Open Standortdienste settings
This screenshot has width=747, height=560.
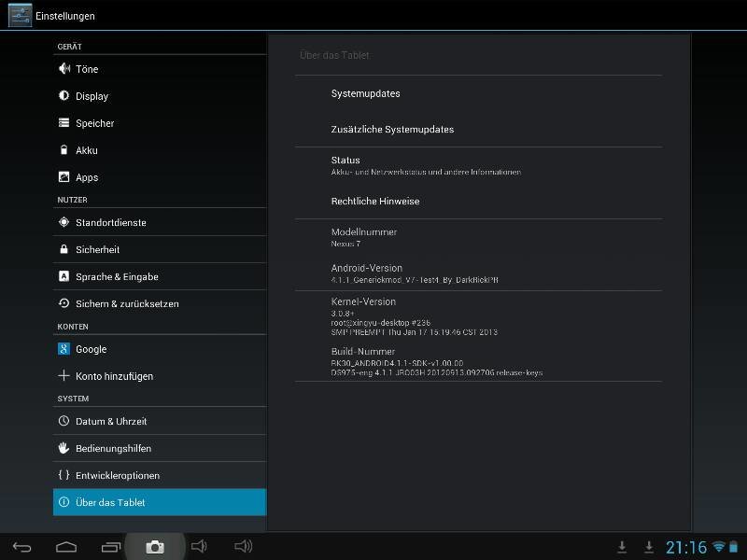tap(160, 222)
